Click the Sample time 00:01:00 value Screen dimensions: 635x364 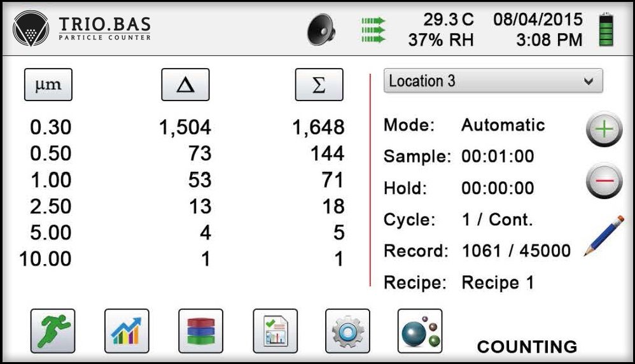(x=498, y=157)
